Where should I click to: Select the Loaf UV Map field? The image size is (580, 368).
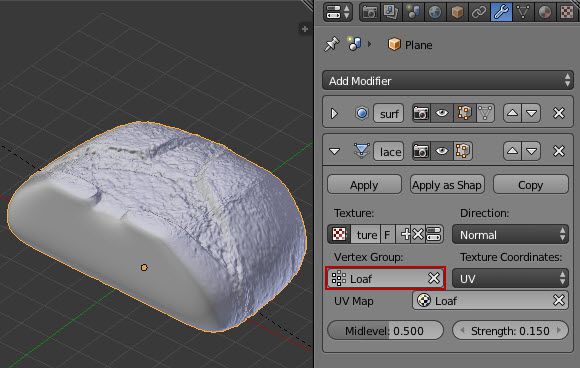(490, 300)
